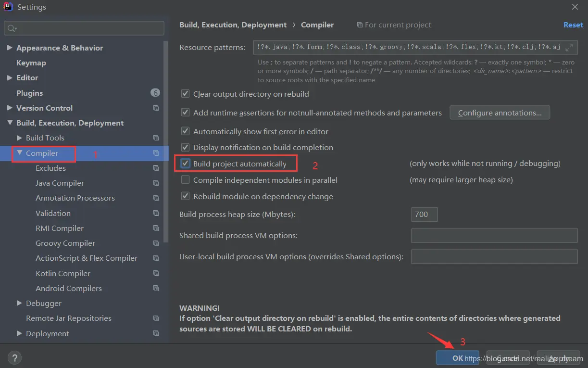
Task: Select Groovy Compiler settings
Action: click(x=65, y=243)
